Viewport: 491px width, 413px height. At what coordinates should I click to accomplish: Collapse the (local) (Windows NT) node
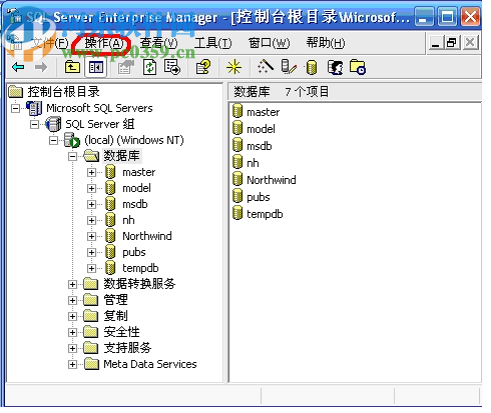(x=53, y=141)
